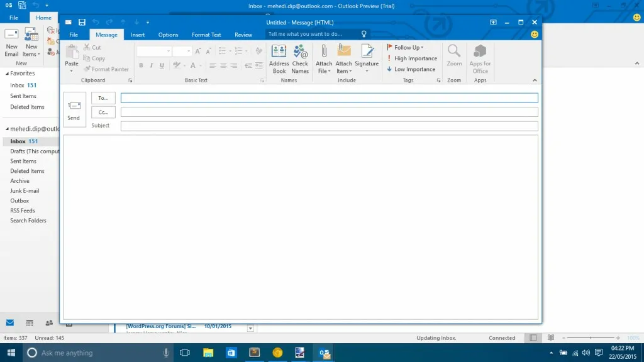Viewport: 644px width, 362px height.
Task: Select the Junk E-mail folder
Action: pos(25,190)
